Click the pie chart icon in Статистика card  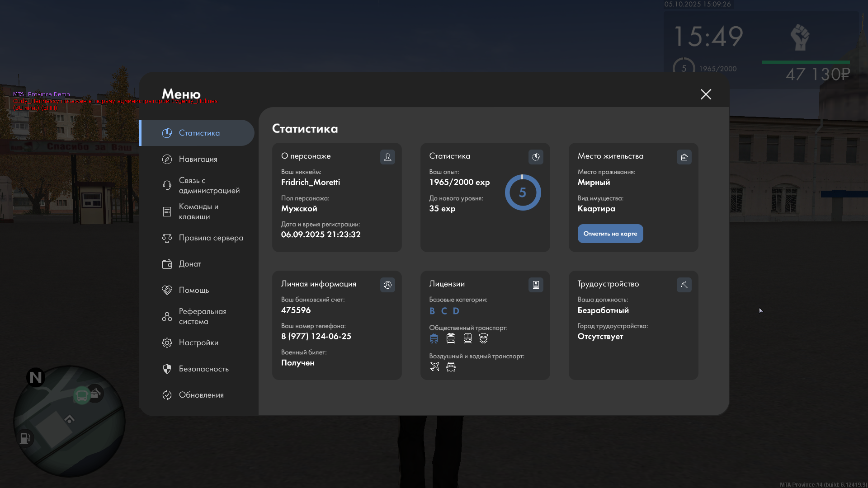click(536, 157)
